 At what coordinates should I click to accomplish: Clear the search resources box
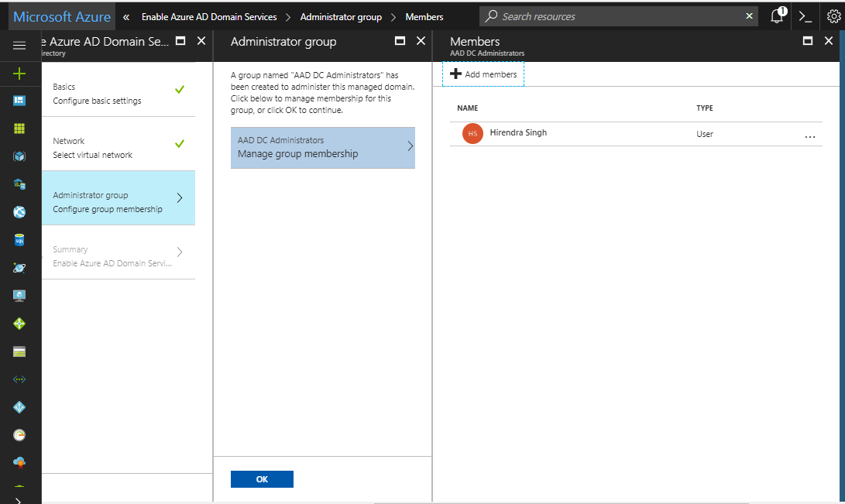coord(749,16)
